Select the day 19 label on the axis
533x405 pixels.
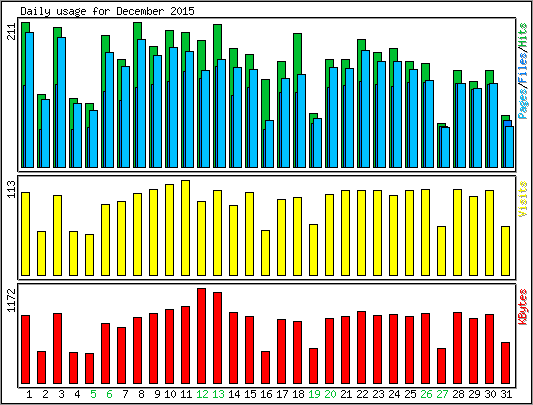coord(314,394)
